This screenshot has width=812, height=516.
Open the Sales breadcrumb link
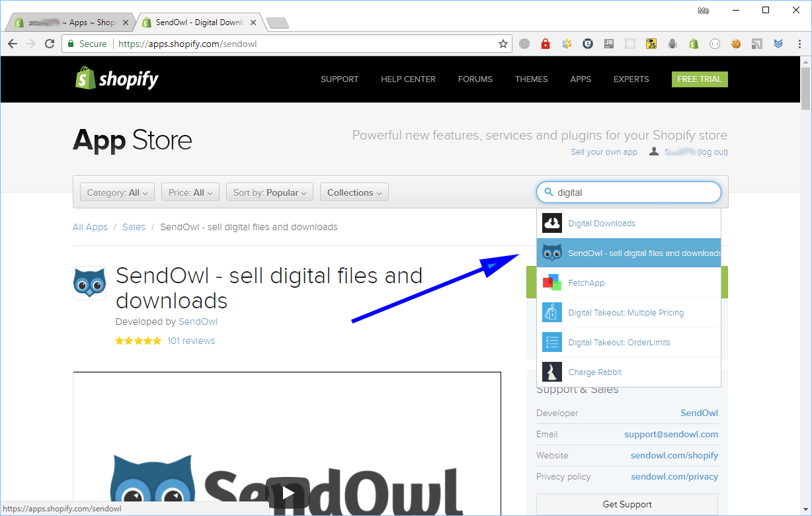click(x=134, y=227)
